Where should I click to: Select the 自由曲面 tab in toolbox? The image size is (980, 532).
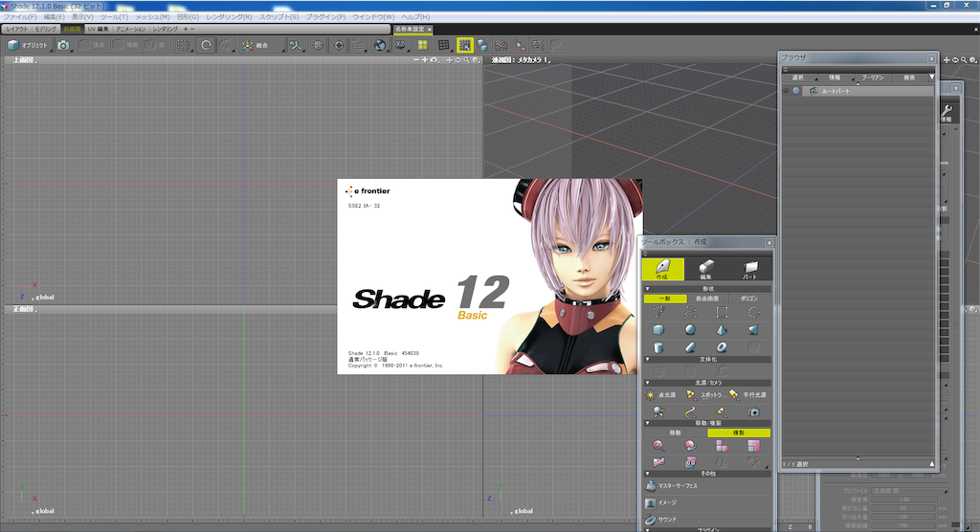tap(707, 299)
